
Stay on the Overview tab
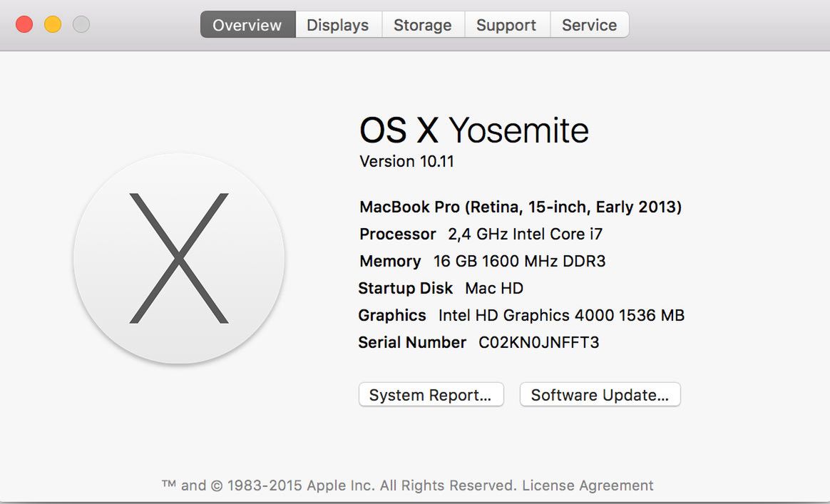tap(247, 25)
